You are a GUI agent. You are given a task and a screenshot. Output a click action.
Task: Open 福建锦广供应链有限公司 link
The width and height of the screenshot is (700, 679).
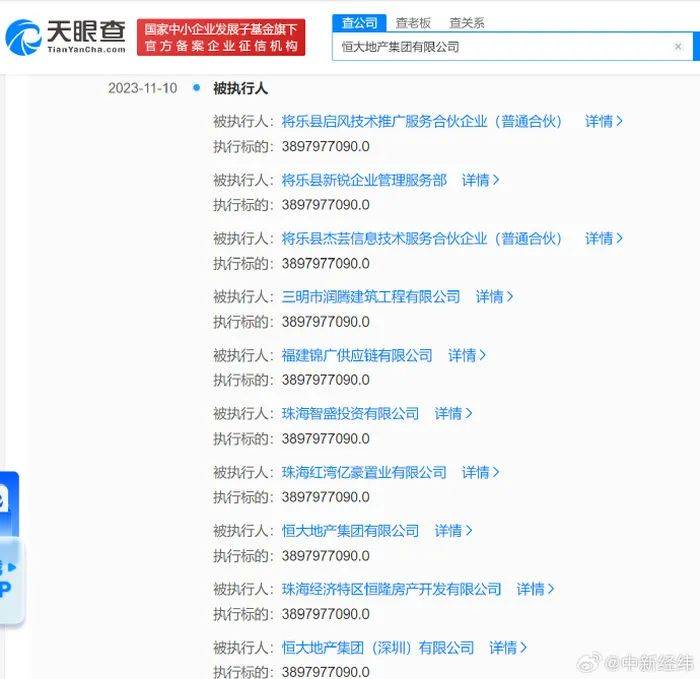click(x=357, y=355)
